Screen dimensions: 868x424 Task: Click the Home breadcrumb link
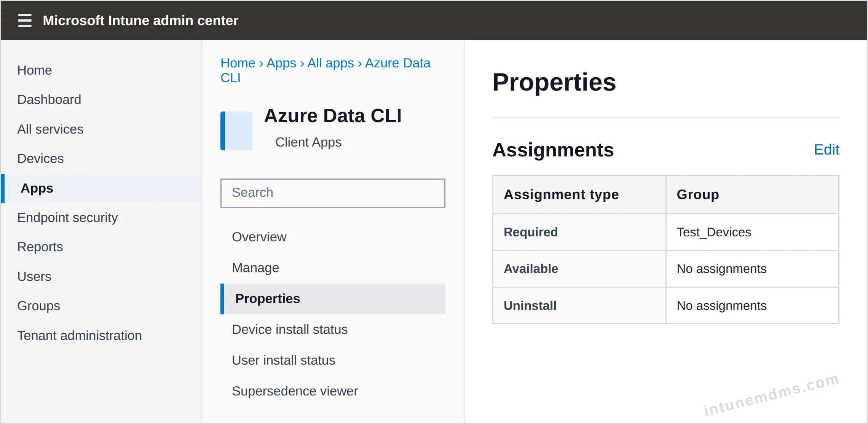click(x=238, y=63)
